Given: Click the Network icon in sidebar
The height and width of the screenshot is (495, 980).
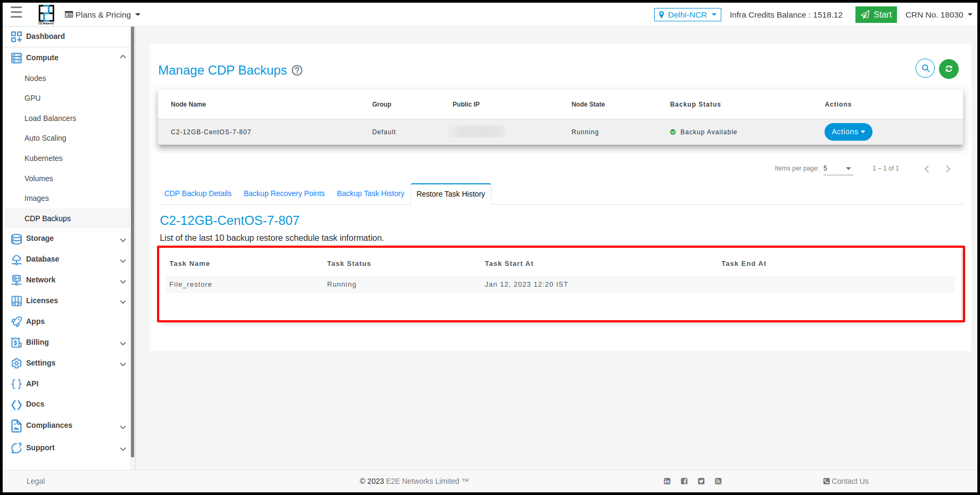Looking at the screenshot, I should click(17, 280).
